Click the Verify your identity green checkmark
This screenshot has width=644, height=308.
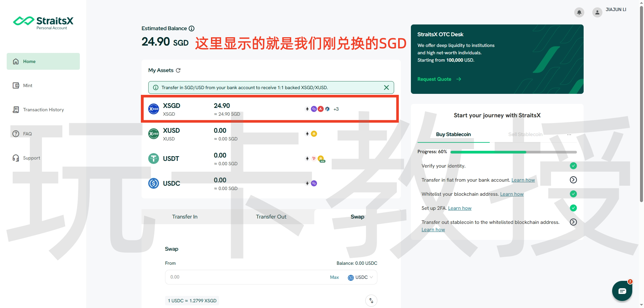tap(573, 166)
